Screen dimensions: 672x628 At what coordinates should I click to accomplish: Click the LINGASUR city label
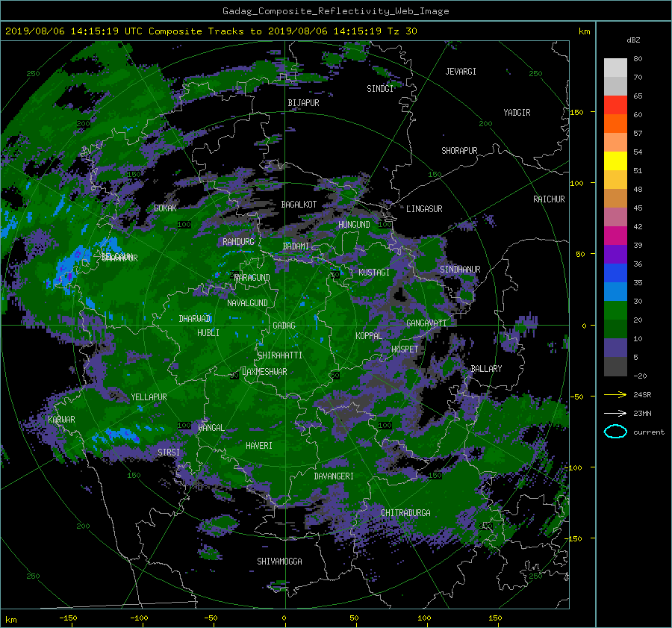(424, 209)
